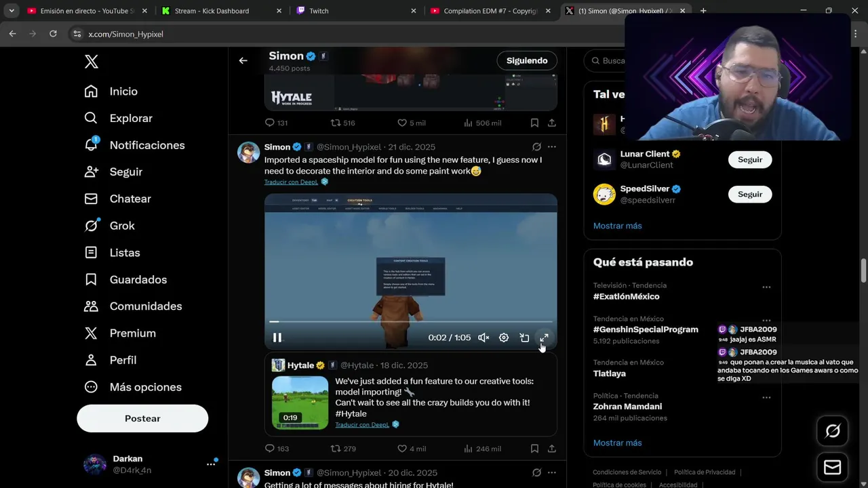Open Notificaciones with bell icon

pos(134,145)
